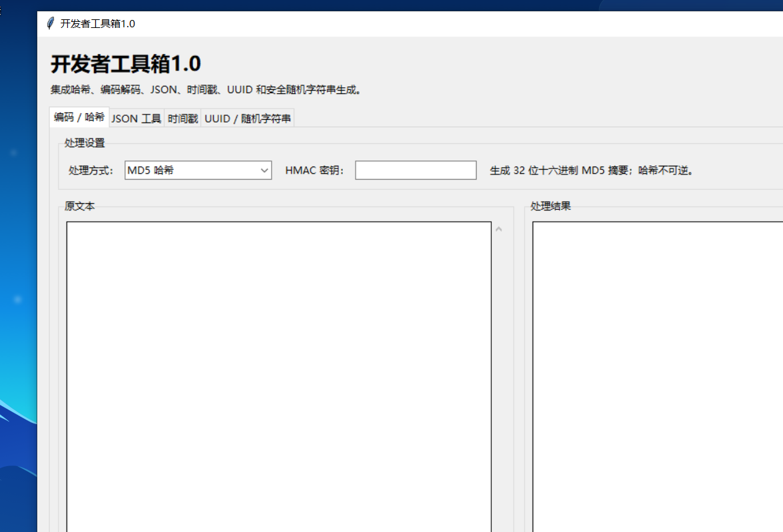The width and height of the screenshot is (783, 532).
Task: Switch to the UUID / 随机字符串 tab
Action: [x=248, y=119]
